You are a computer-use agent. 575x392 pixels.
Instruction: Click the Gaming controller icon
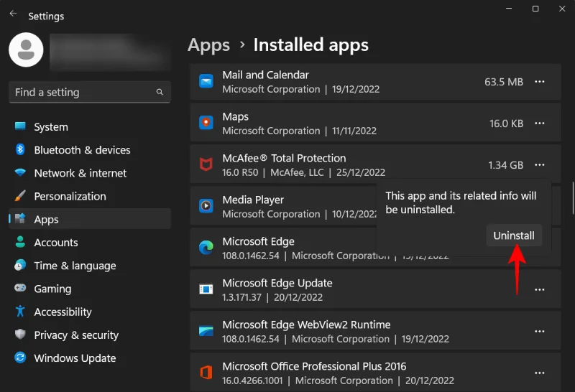(20, 288)
